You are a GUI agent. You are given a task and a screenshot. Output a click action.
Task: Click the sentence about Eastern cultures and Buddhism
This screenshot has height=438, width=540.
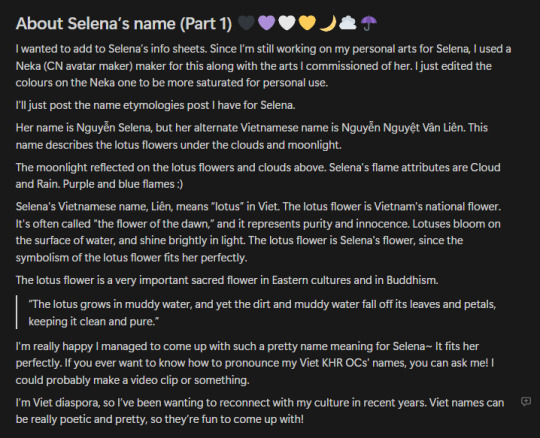pyautogui.click(x=227, y=280)
